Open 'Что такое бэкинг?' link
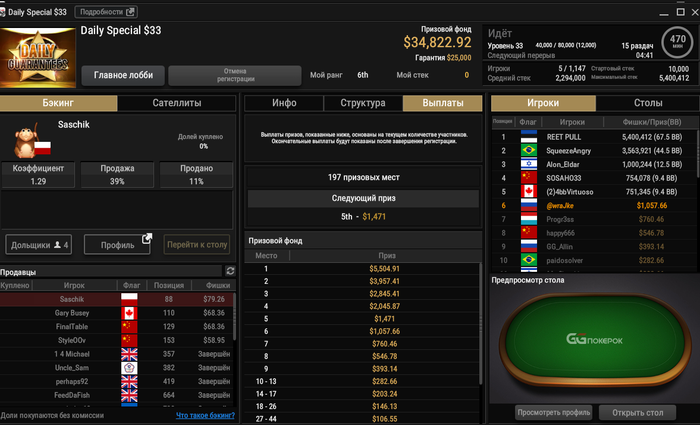The width and height of the screenshot is (700, 425). click(205, 416)
